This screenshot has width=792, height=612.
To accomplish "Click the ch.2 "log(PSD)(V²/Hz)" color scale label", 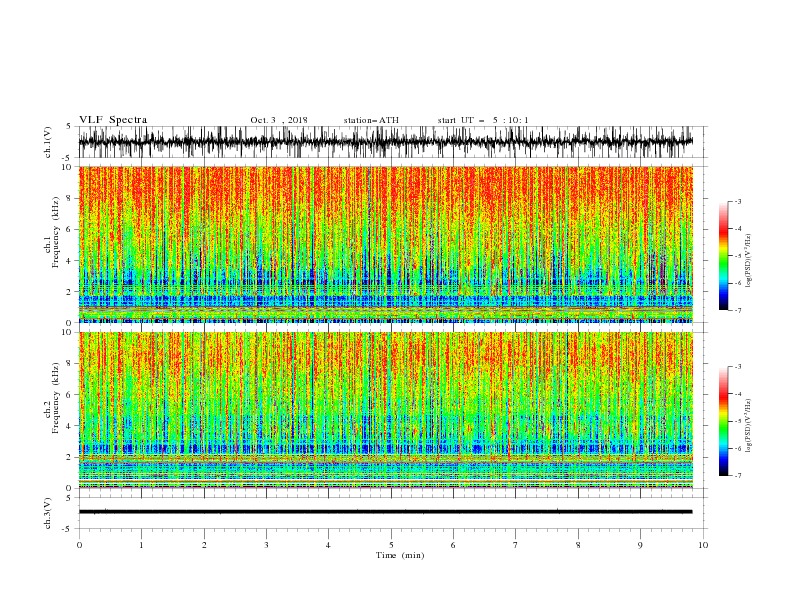I will tap(748, 426).
